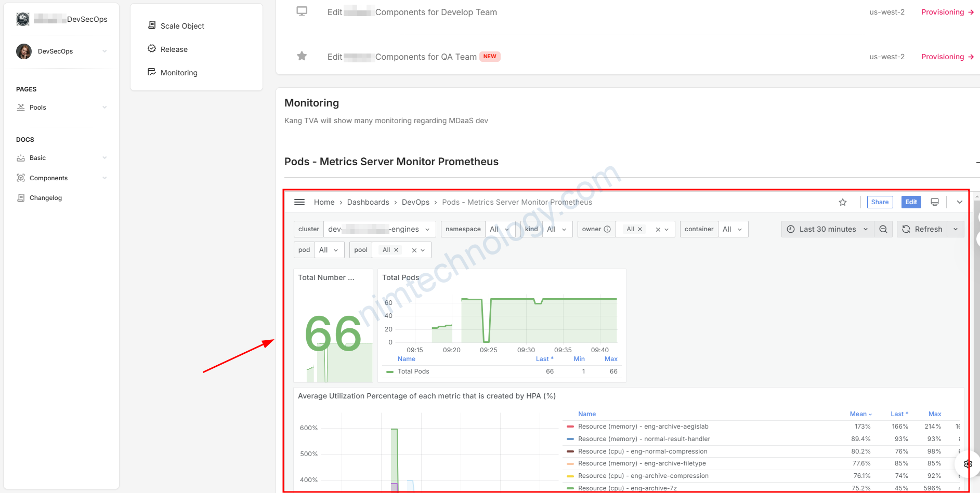Open Monitoring in the side menu

click(179, 73)
